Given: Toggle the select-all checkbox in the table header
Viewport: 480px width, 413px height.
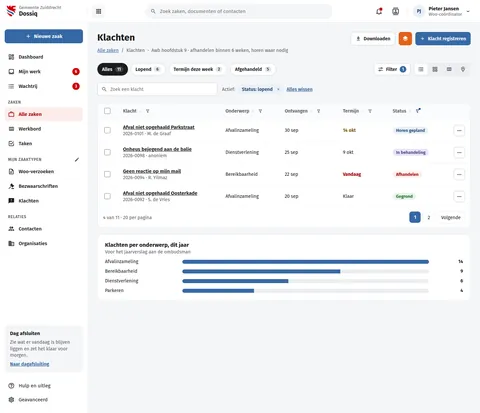Looking at the screenshot, I should point(107,111).
